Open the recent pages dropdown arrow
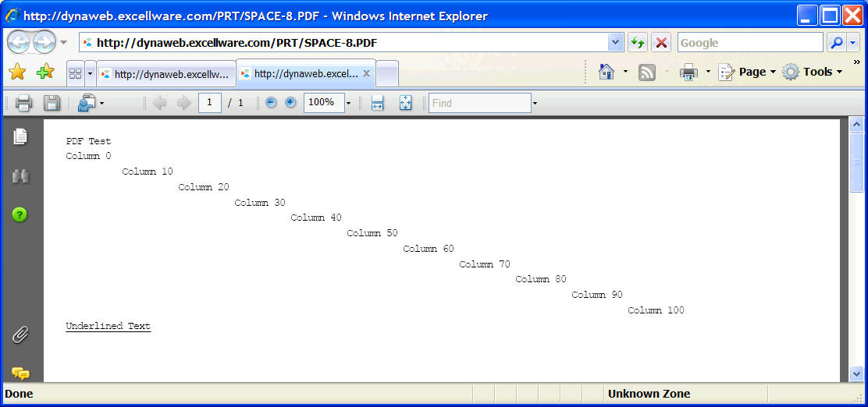The height and width of the screenshot is (407, 868). coord(64,43)
